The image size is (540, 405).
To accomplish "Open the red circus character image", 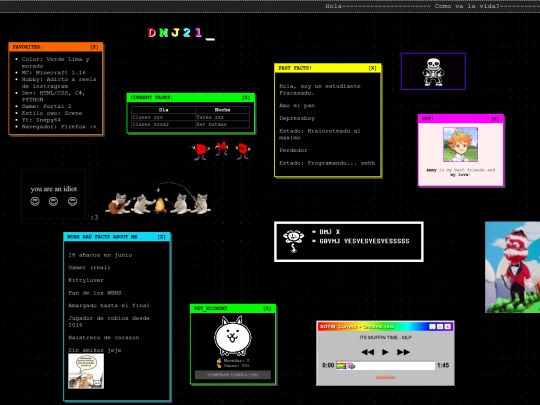I will tap(512, 267).
